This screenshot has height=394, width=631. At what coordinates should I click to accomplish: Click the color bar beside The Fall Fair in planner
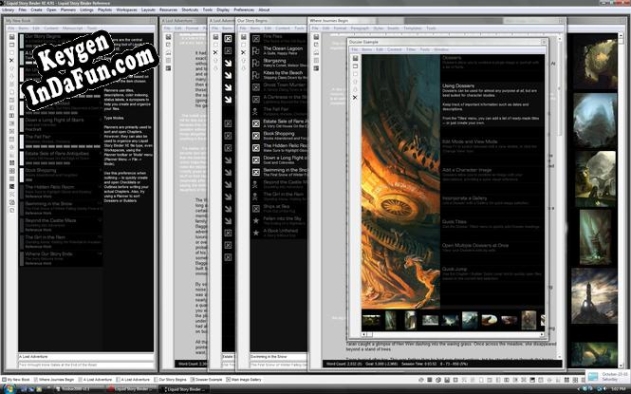pyautogui.click(x=22, y=141)
